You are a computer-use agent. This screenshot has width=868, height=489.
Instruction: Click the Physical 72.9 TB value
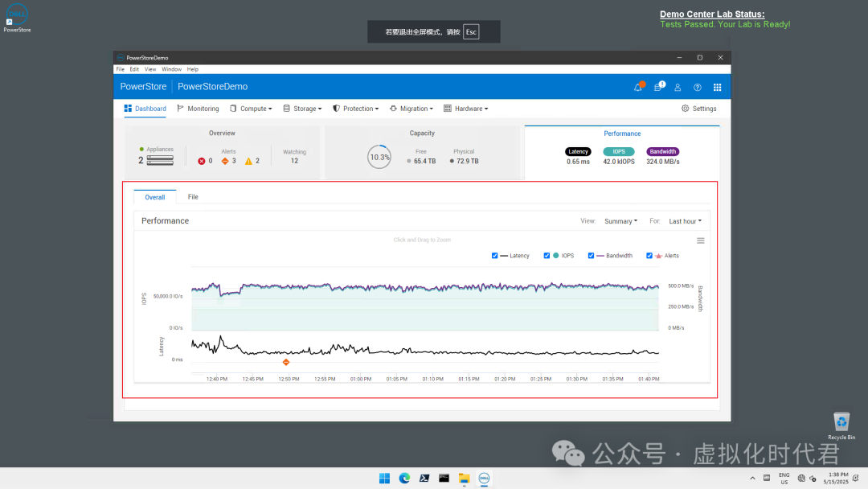468,161
